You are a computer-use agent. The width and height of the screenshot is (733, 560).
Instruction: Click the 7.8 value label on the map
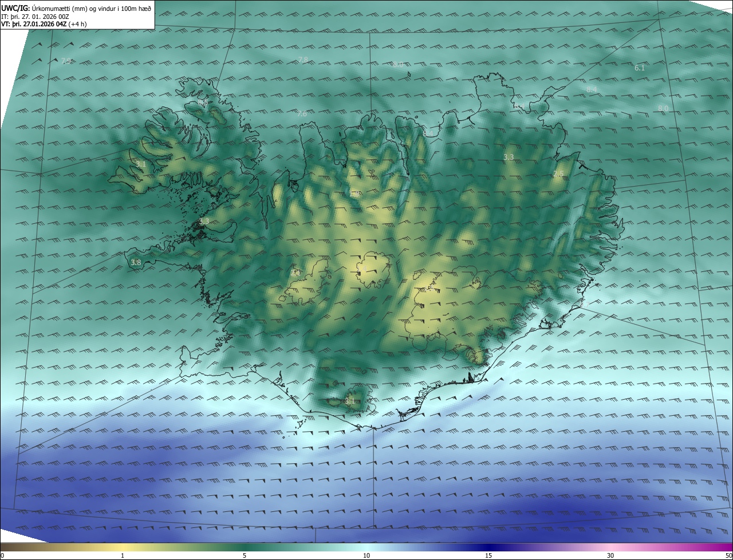click(303, 60)
